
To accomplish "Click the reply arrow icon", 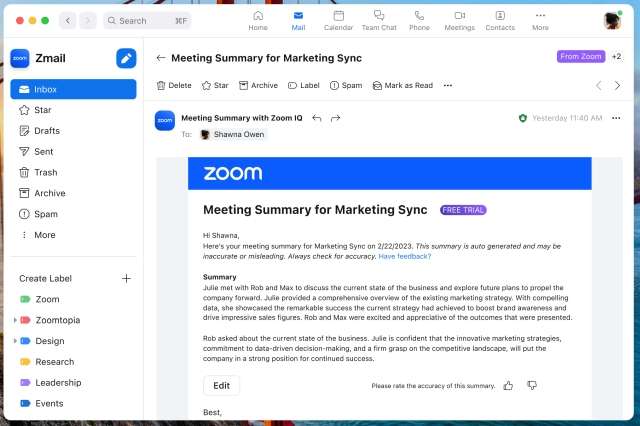I will pyautogui.click(x=317, y=118).
